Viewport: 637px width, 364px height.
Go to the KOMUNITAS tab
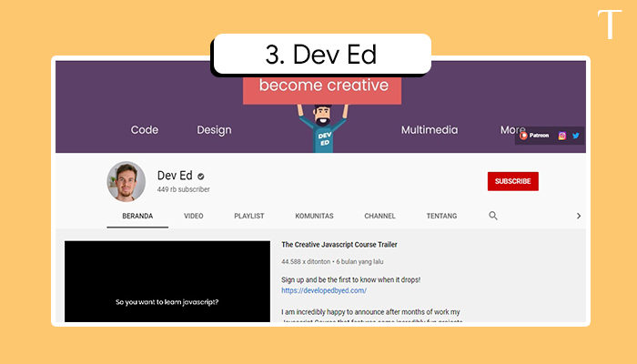click(314, 217)
